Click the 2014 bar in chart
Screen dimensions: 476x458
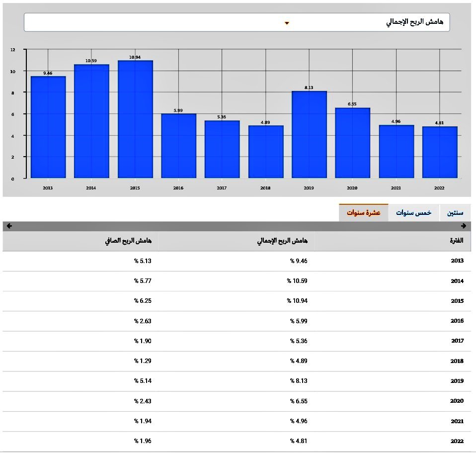click(x=91, y=121)
